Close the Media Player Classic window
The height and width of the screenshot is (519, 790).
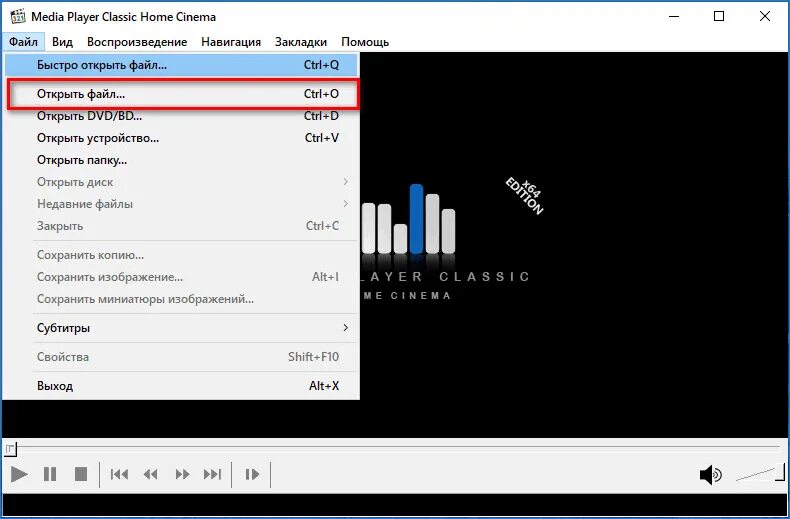tap(764, 17)
